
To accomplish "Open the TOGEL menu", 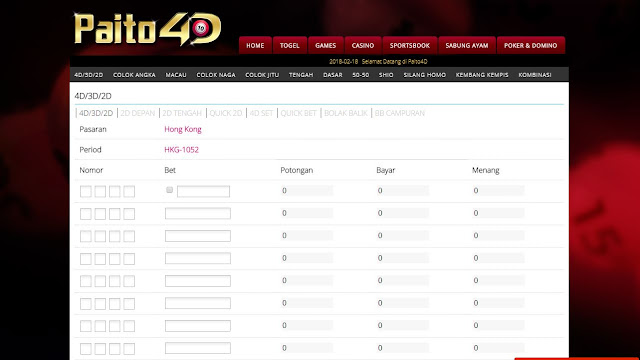I will [x=290, y=45].
